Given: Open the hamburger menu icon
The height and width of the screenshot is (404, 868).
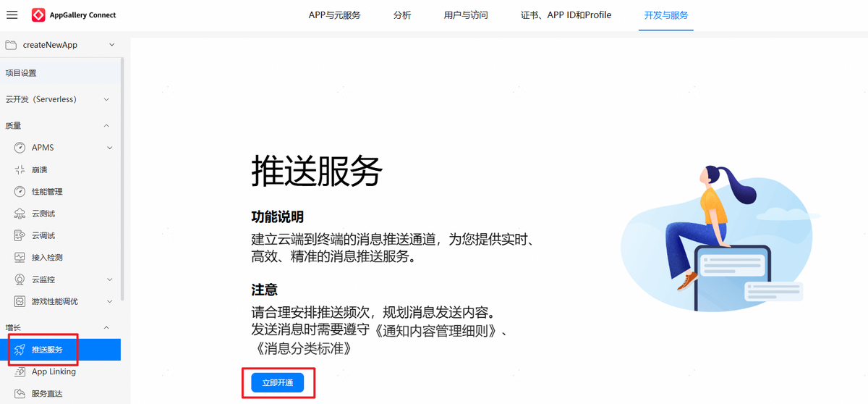Looking at the screenshot, I should click(x=12, y=15).
